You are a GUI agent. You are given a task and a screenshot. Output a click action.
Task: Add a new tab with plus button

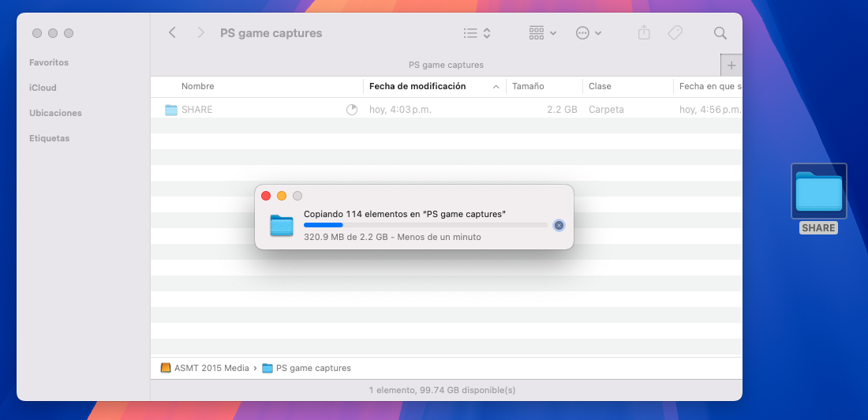731,66
